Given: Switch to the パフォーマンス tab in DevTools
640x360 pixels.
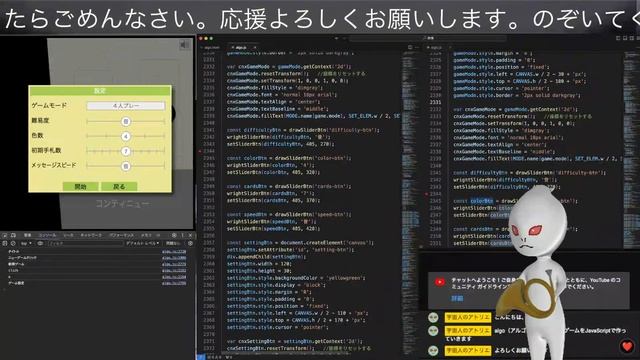Looking at the screenshot, I should [121, 236].
